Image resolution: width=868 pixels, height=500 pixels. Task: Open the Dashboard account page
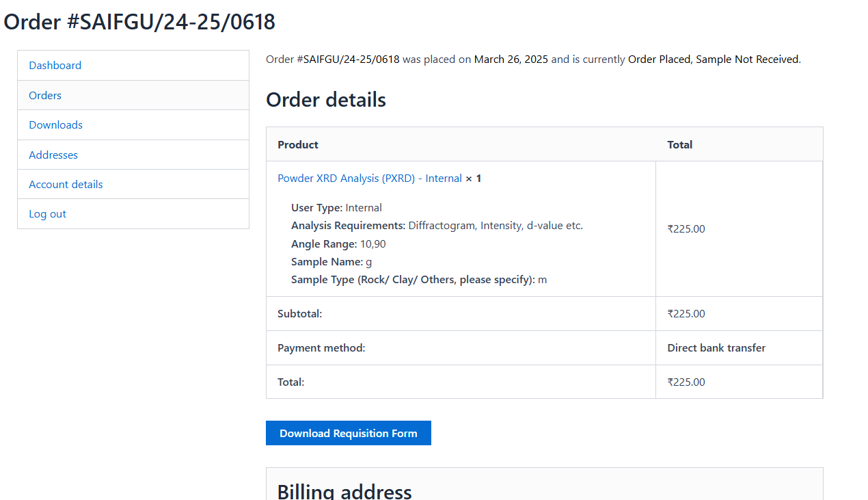coord(55,66)
